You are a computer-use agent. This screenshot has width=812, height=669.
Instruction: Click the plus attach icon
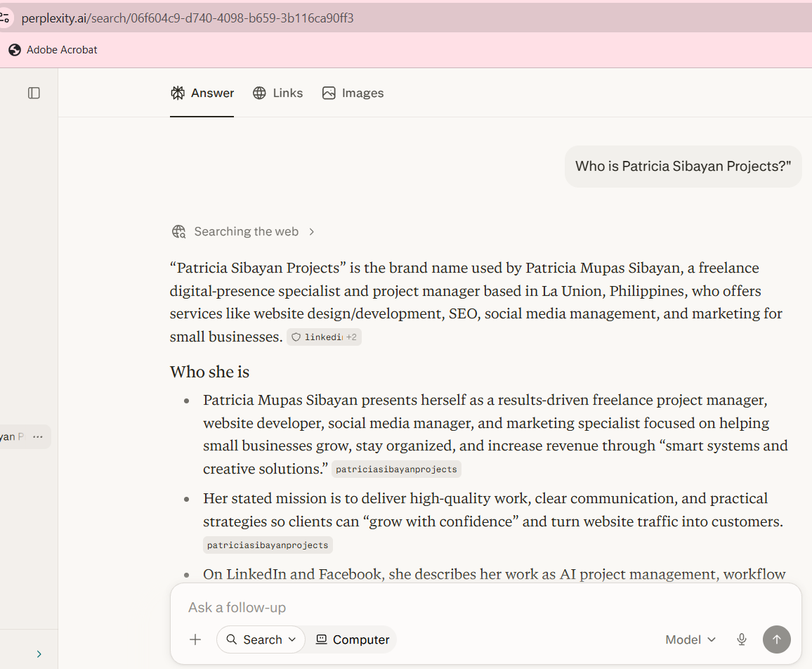pos(195,640)
